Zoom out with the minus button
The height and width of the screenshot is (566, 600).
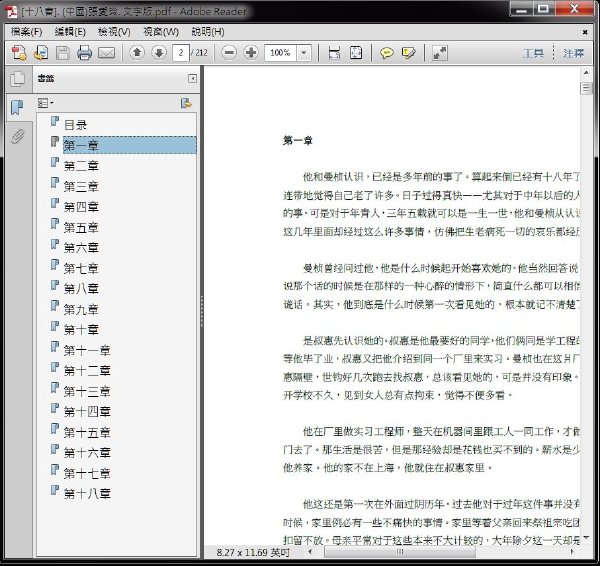click(229, 52)
